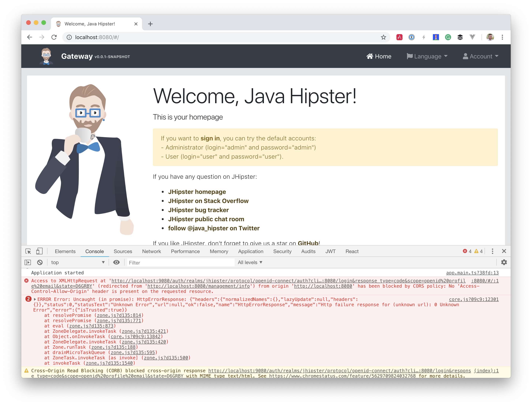The height and width of the screenshot is (406, 532).
Task: Click the Grammarly extension icon
Action: (448, 37)
